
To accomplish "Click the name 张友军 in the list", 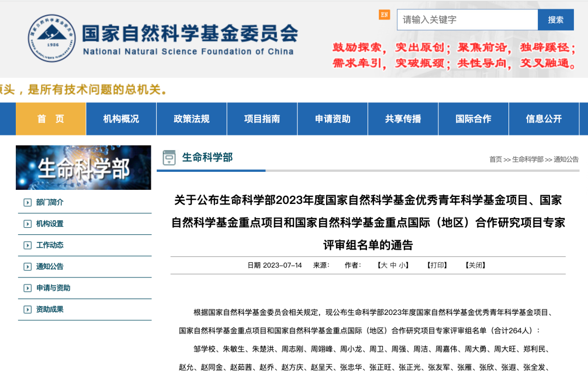I will 439,368.
